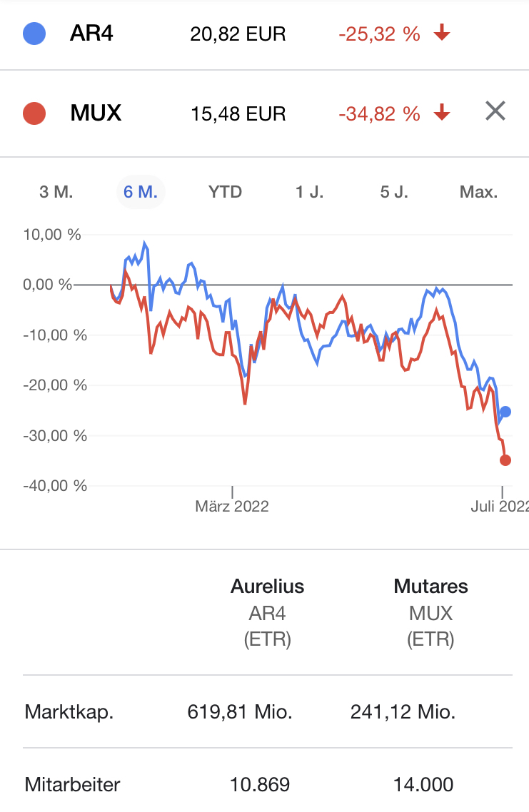Open the 5 J. chart view

coord(393,191)
